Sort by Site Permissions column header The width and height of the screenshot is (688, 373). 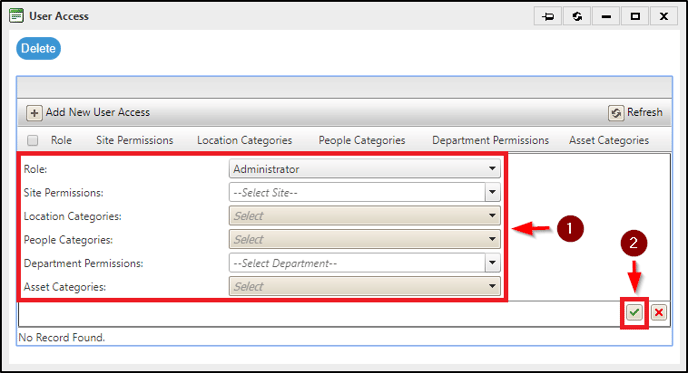click(x=135, y=140)
